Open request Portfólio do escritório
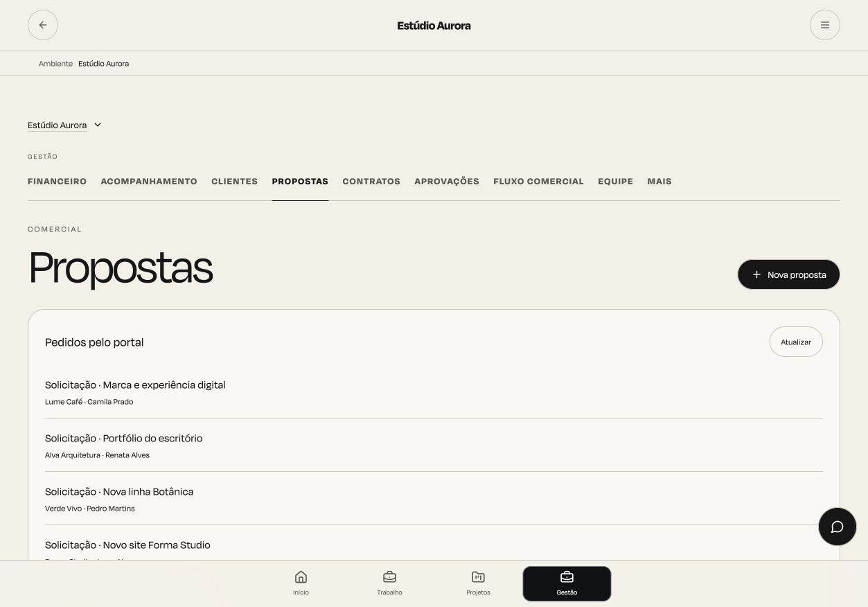Image resolution: width=868 pixels, height=607 pixels. click(x=434, y=446)
